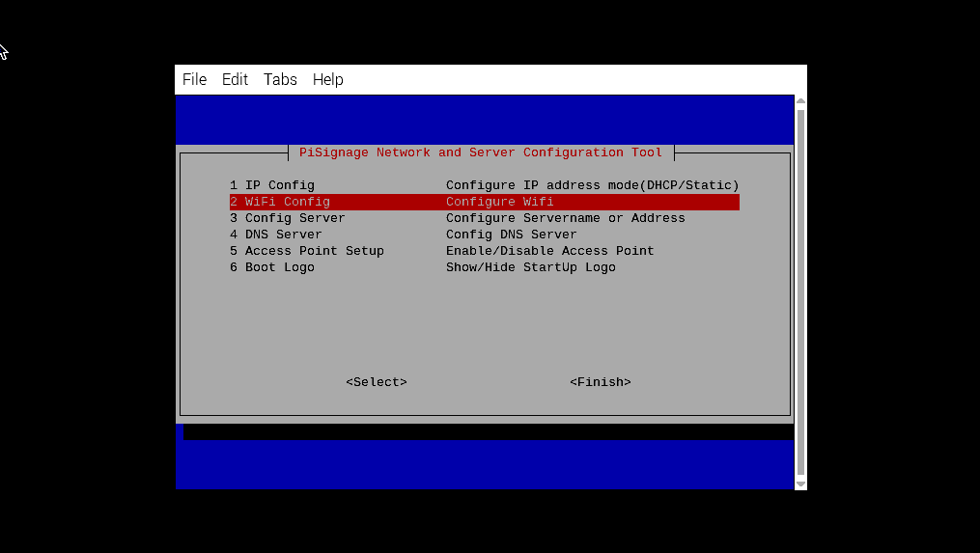Click 'Configure IP address mode(DHCP/Static)' description
The height and width of the screenshot is (553, 980).
click(593, 185)
